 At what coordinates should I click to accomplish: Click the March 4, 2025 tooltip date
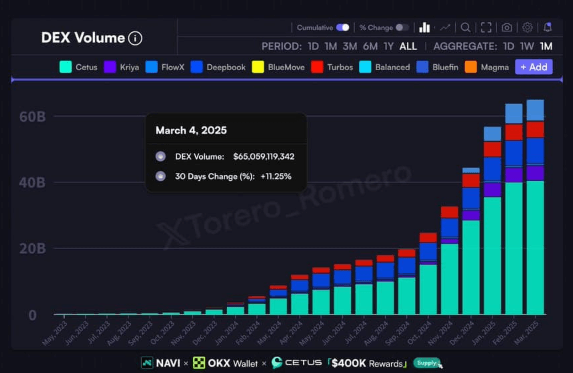[x=191, y=130]
